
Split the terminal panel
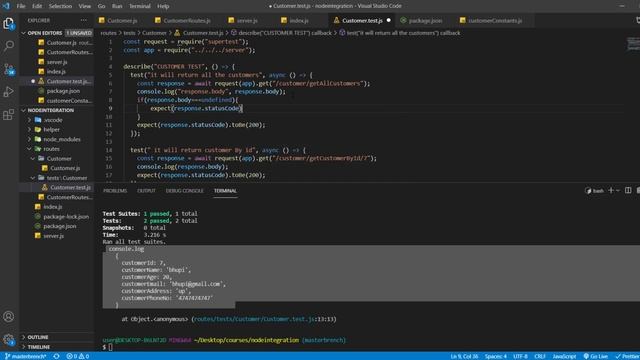(628, 191)
